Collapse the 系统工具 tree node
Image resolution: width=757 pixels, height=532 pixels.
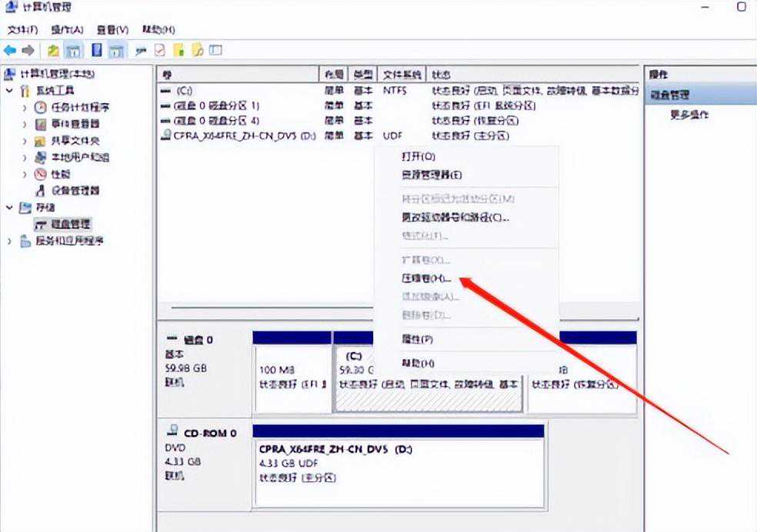click(x=9, y=91)
